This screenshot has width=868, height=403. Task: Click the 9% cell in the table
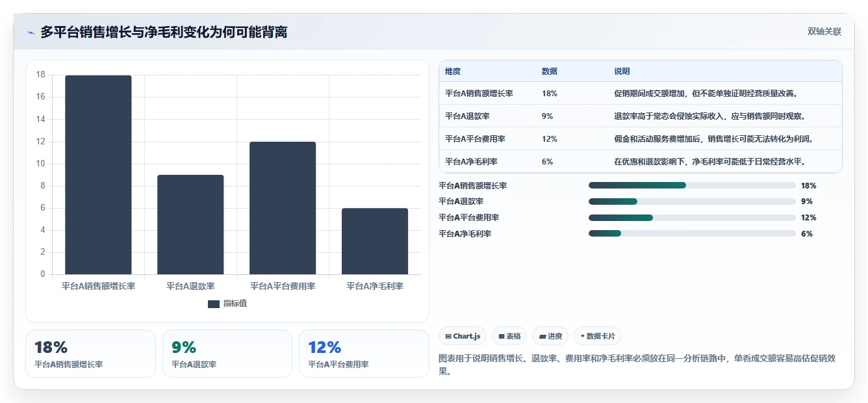click(x=548, y=116)
